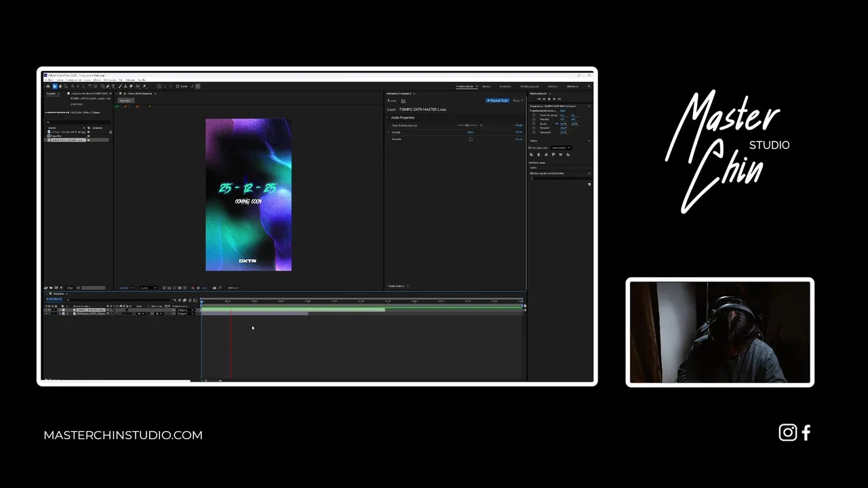Click the Project panel search field
The height and width of the screenshot is (488, 868).
[78, 122]
